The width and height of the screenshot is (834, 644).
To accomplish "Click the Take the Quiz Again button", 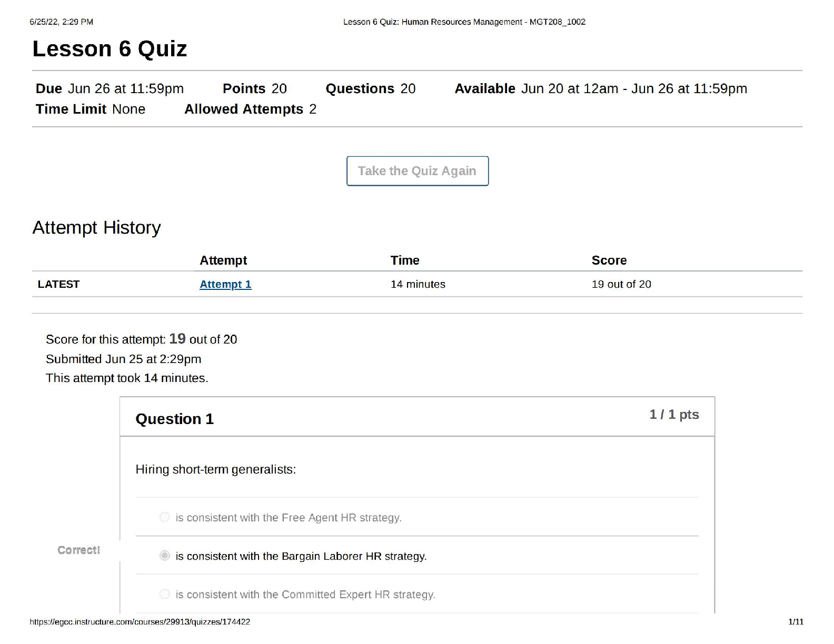I will (417, 171).
